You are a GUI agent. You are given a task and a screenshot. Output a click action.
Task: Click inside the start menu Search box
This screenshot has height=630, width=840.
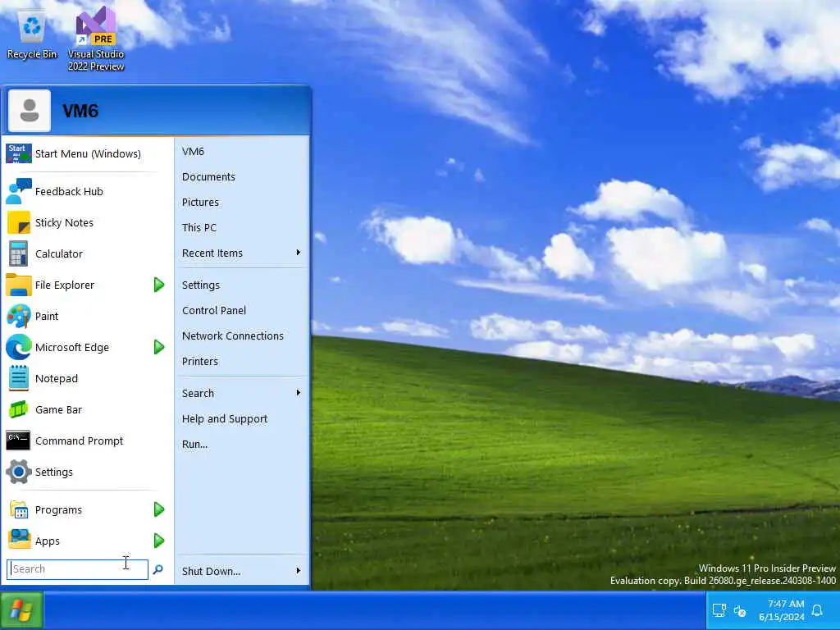tap(77, 569)
